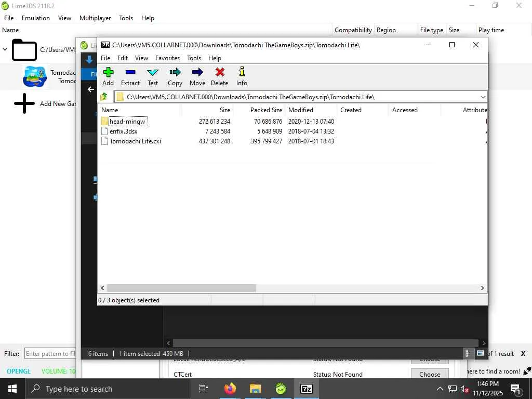Open Lime3DS View menu

tap(64, 18)
